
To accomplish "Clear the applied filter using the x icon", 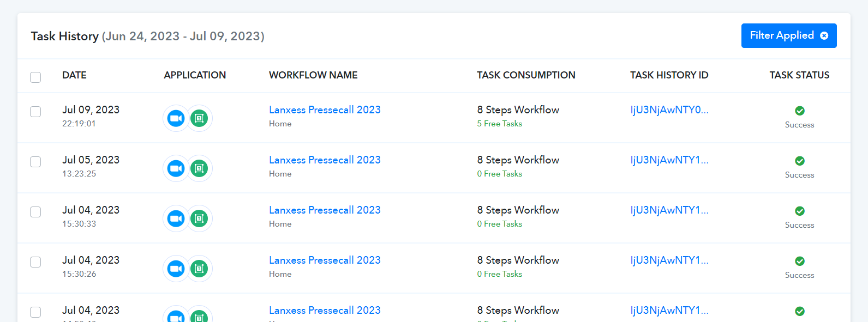I will 824,35.
